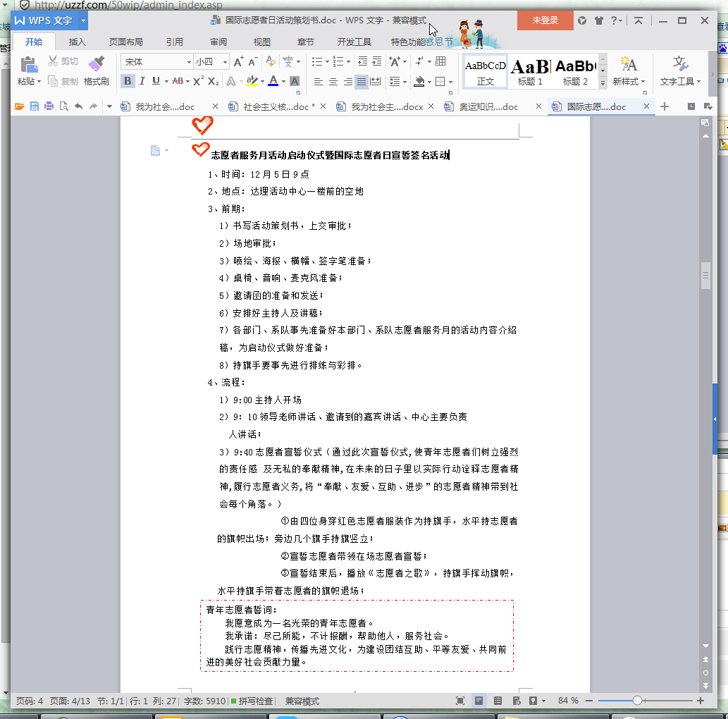Switch to outline view icon

498,701
